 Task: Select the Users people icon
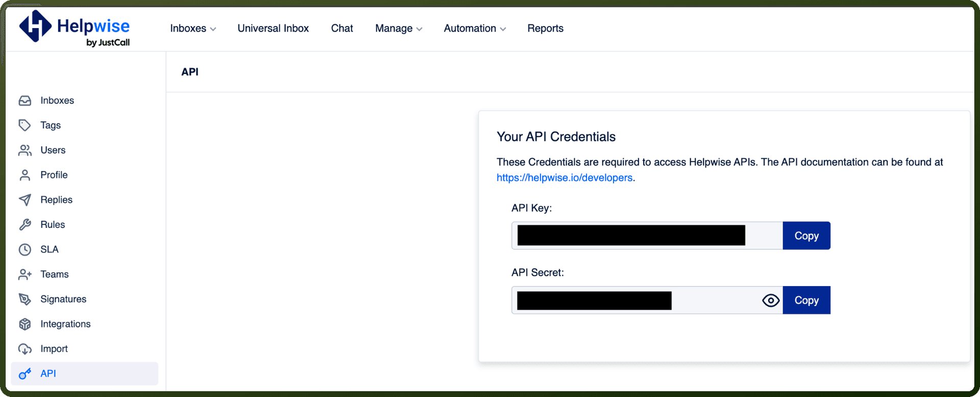coord(25,150)
